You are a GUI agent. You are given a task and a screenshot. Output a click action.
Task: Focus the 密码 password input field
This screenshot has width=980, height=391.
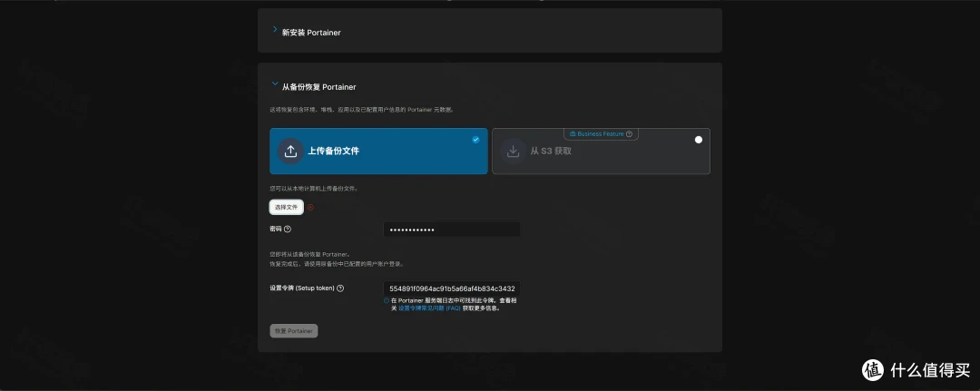point(451,230)
